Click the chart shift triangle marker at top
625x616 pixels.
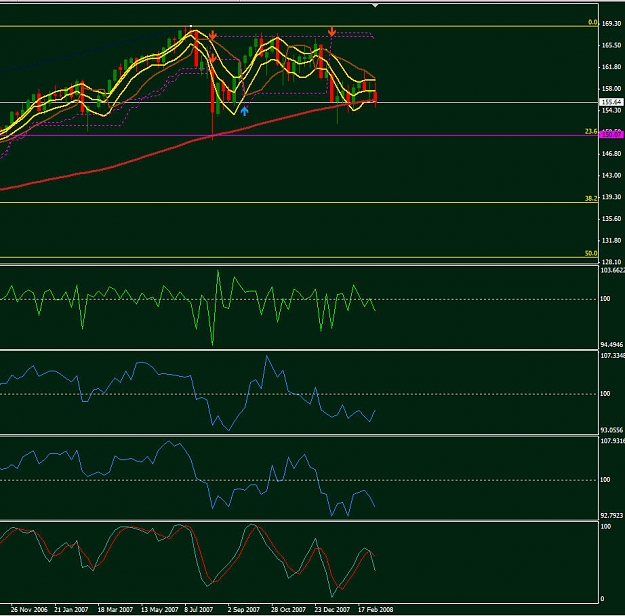click(x=375, y=6)
